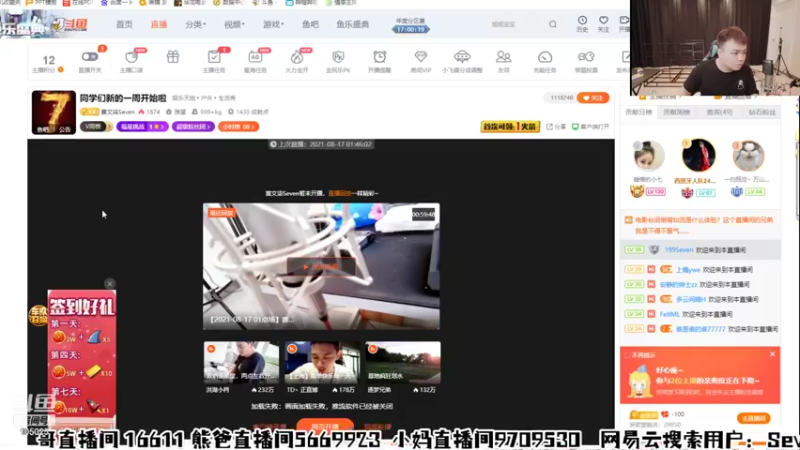Click username 199Seven in chat
The height and width of the screenshot is (450, 800).
pos(679,250)
